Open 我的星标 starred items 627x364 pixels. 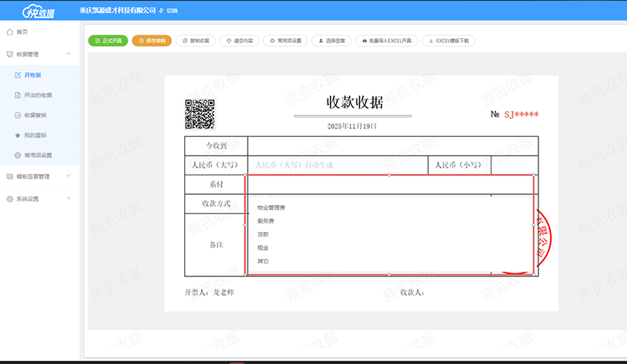pyautogui.click(x=34, y=135)
